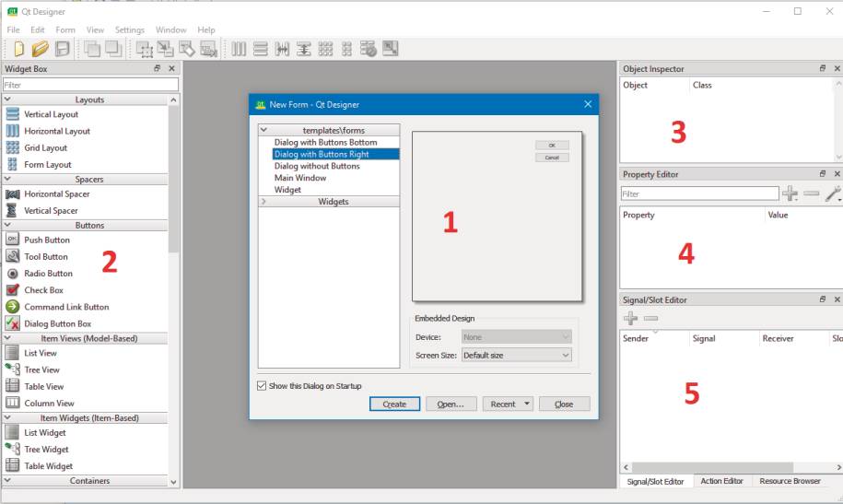
Task: Click the Close button in New Form
Action: [564, 404]
